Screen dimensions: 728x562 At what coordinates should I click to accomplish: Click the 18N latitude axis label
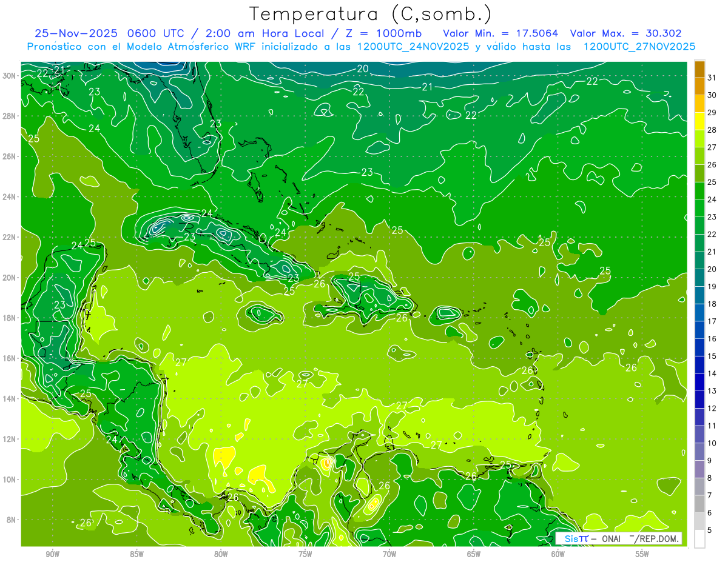point(8,318)
